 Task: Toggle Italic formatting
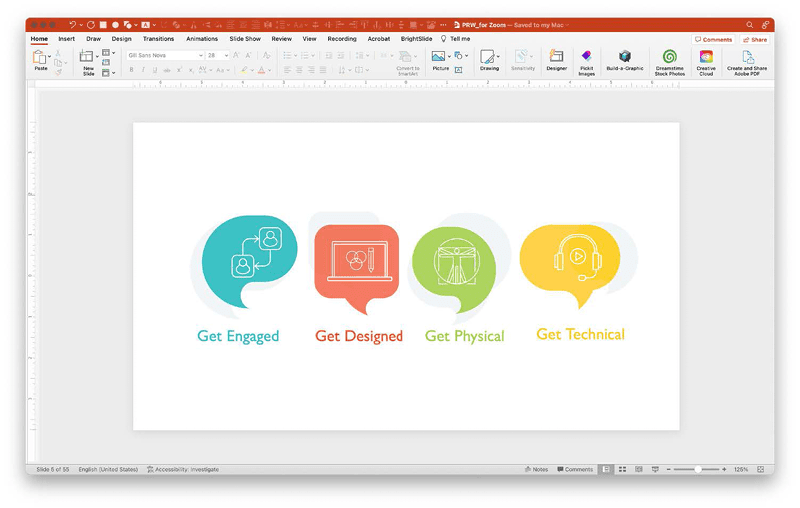tap(143, 70)
